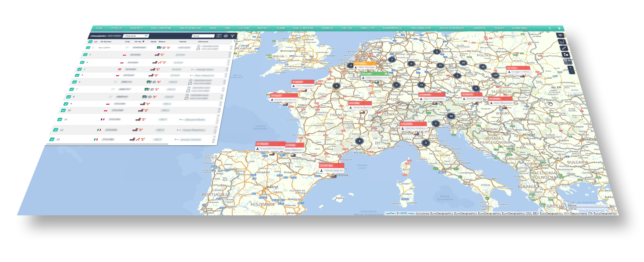The height and width of the screenshot is (262, 644).
Task: Click the France flag in row 11
Action: point(103,119)
